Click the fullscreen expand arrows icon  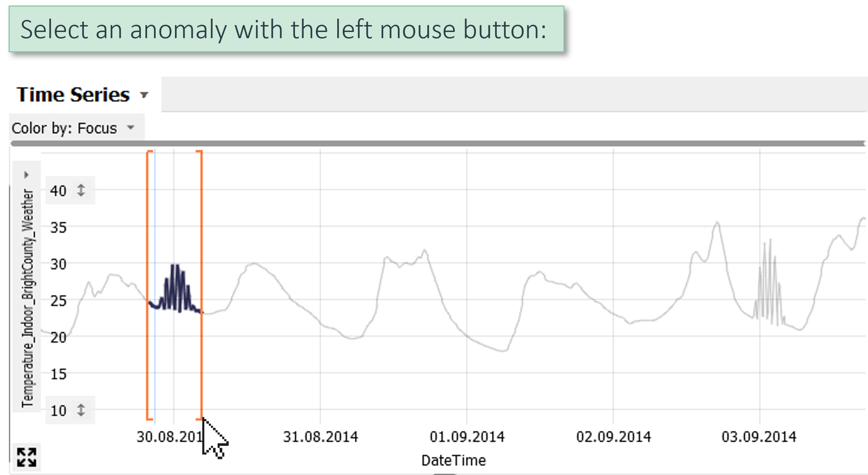26,457
